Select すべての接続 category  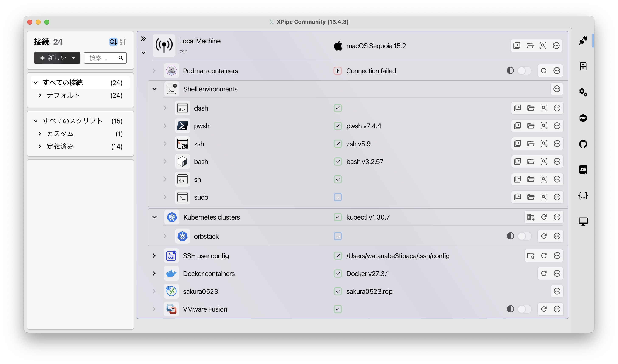coord(80,83)
